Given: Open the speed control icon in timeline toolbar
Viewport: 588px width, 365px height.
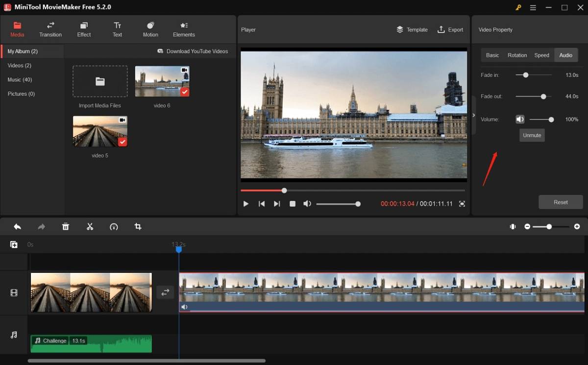Looking at the screenshot, I should (x=114, y=227).
